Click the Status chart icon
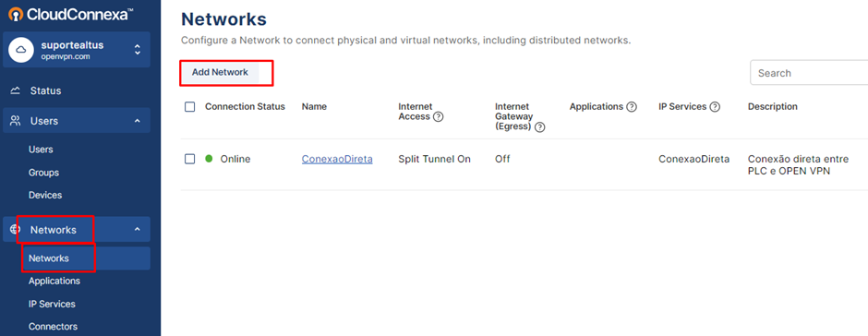This screenshot has width=868, height=336. click(16, 90)
